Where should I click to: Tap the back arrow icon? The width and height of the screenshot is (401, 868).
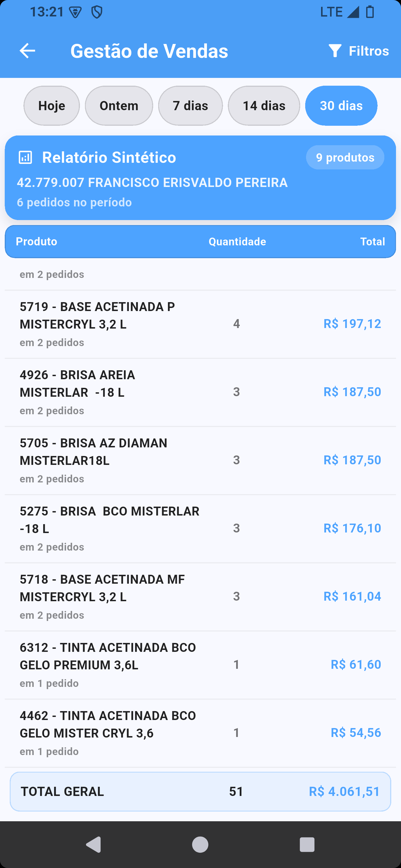[x=27, y=51]
